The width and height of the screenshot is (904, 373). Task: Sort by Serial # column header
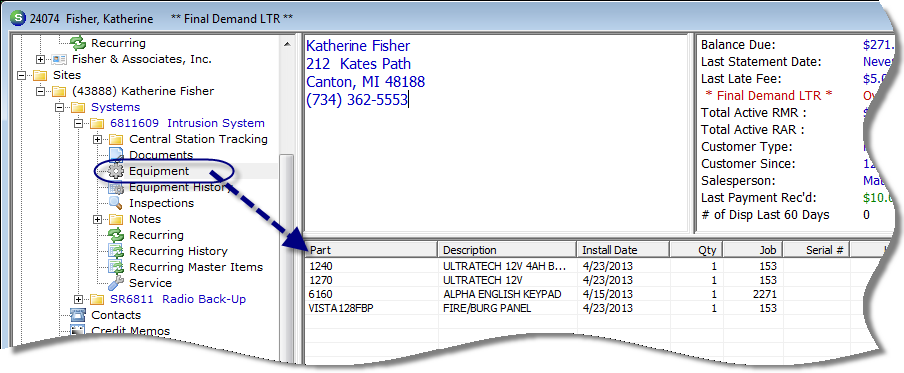816,250
